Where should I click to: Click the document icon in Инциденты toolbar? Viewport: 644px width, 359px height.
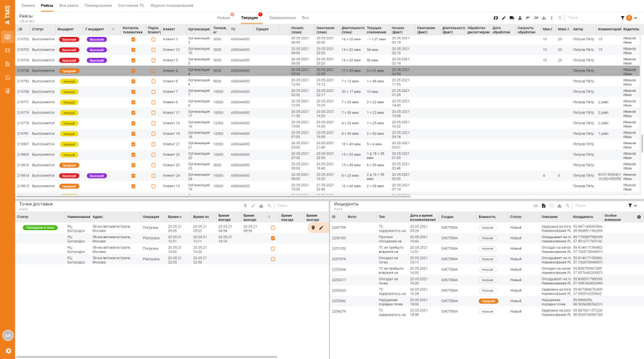[543, 206]
